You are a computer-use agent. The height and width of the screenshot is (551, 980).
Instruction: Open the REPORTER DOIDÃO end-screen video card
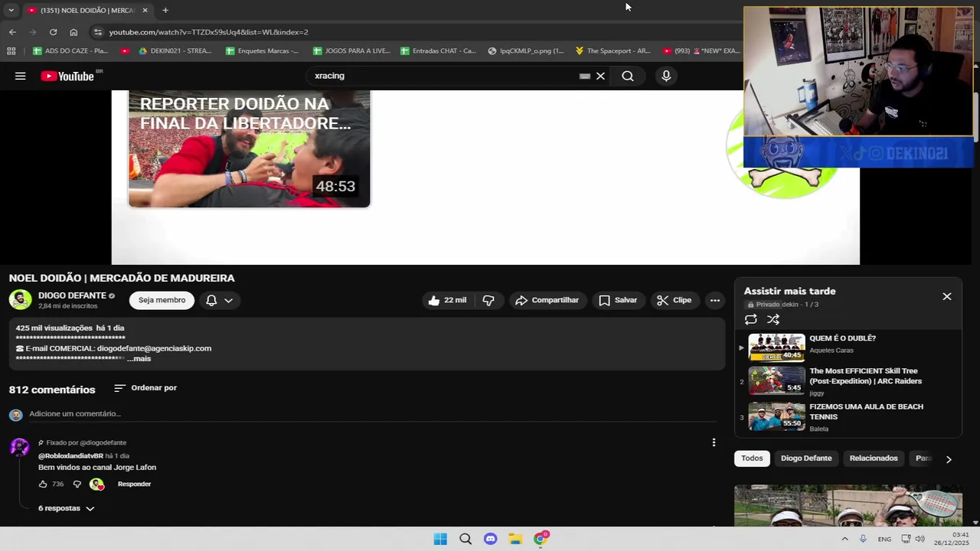coord(250,149)
